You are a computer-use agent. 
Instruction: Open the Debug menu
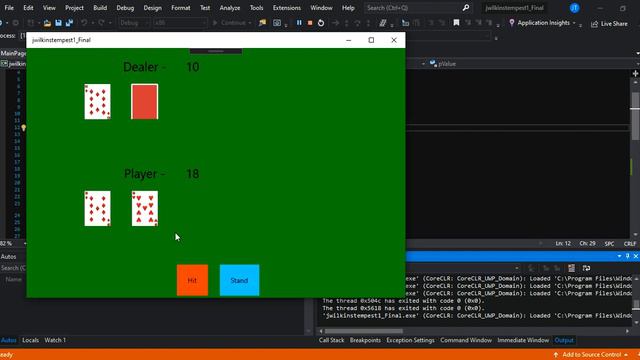coord(125,8)
